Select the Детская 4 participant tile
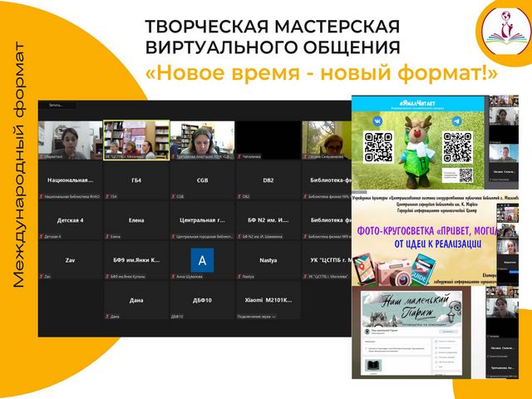This screenshot has height=399, width=532. pyautogui.click(x=70, y=220)
